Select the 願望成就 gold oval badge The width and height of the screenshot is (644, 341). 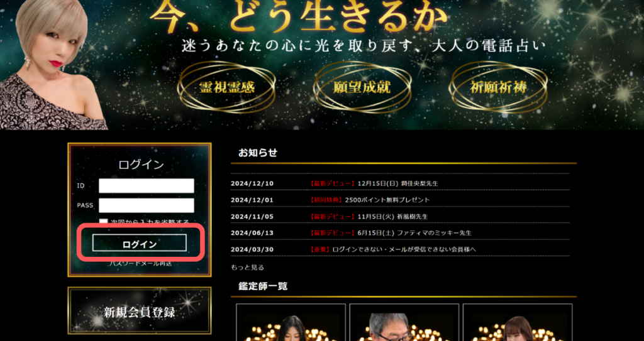click(x=362, y=87)
